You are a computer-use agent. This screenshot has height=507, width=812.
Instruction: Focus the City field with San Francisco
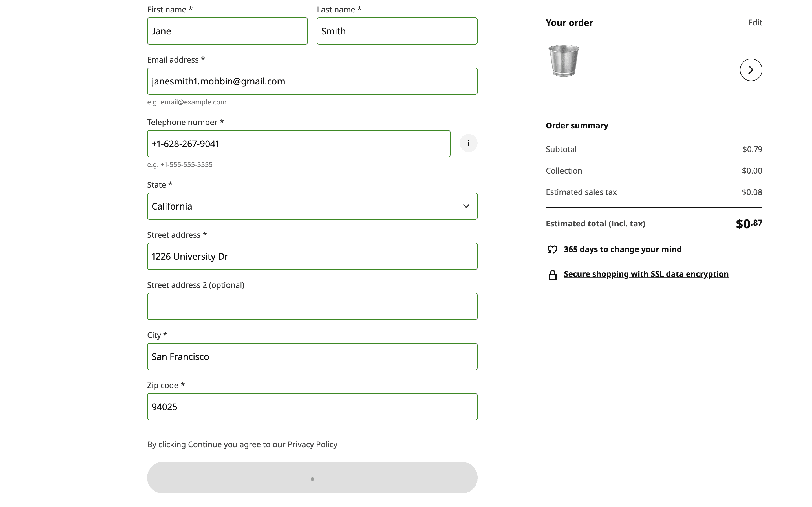point(312,356)
